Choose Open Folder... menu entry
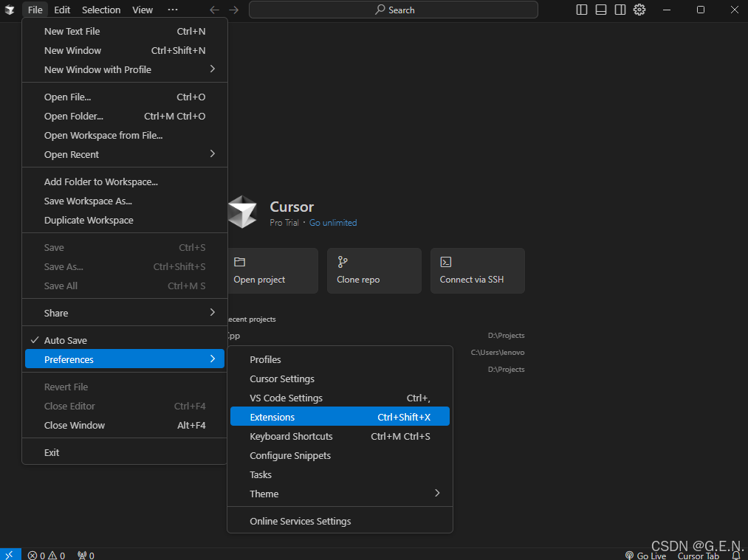 [x=125, y=117]
